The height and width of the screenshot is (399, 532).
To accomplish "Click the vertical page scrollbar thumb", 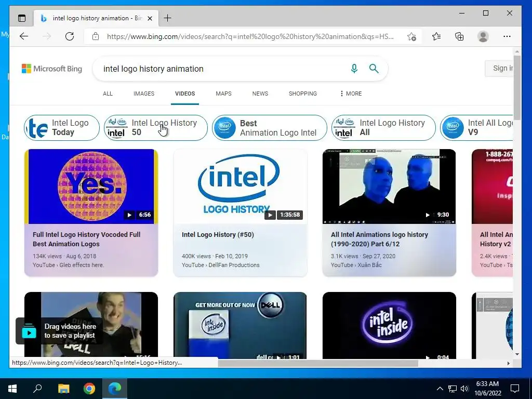I will [x=517, y=87].
